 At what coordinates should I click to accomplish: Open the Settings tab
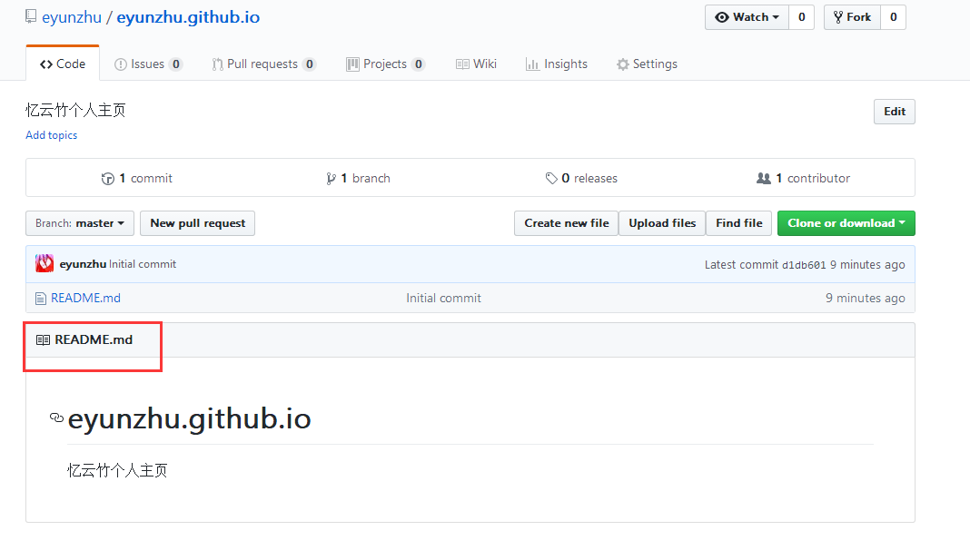[x=647, y=64]
